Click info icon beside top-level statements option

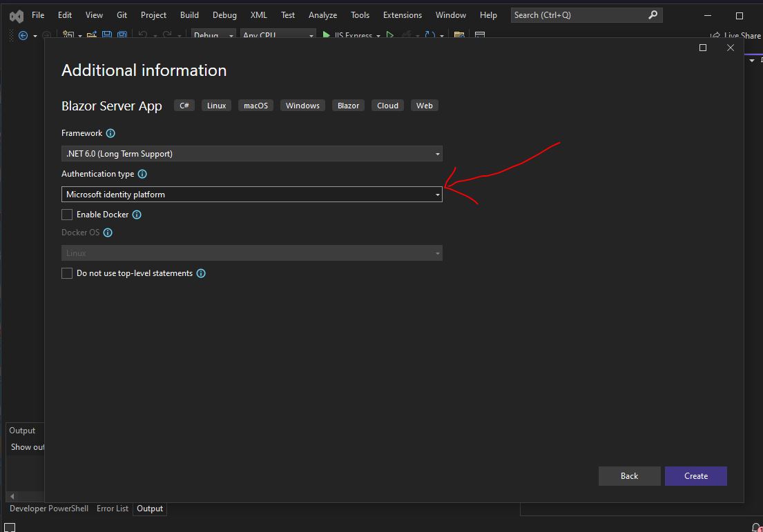click(201, 274)
